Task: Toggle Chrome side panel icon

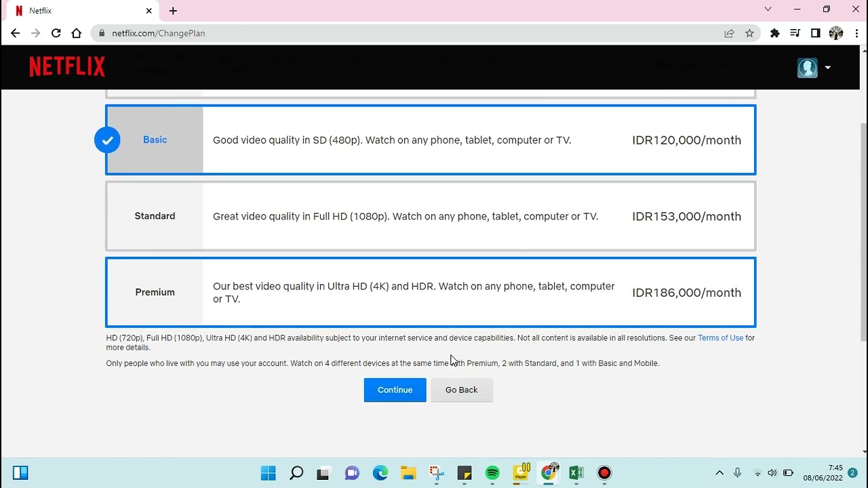Action: coord(815,33)
